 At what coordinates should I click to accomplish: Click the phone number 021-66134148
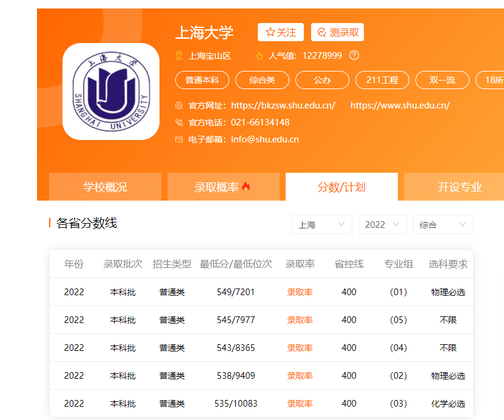(x=260, y=122)
